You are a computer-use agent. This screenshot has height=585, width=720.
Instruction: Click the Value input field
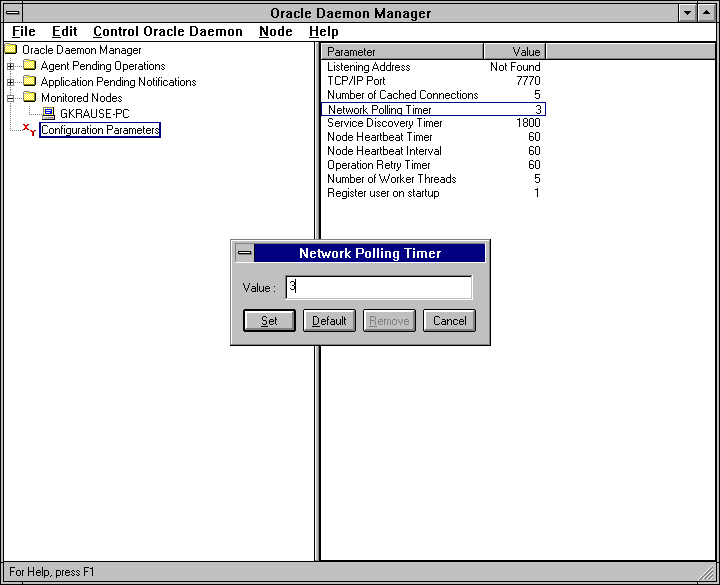tap(378, 288)
